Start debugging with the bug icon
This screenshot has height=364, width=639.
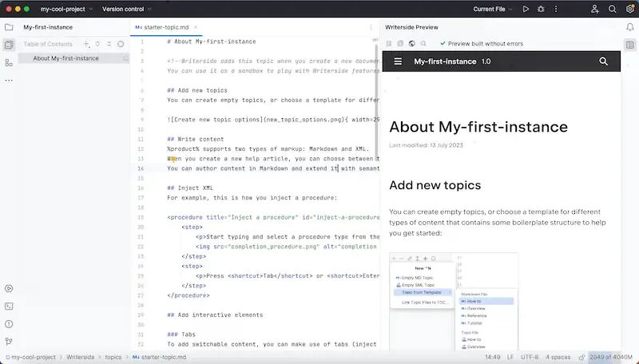pyautogui.click(x=541, y=9)
